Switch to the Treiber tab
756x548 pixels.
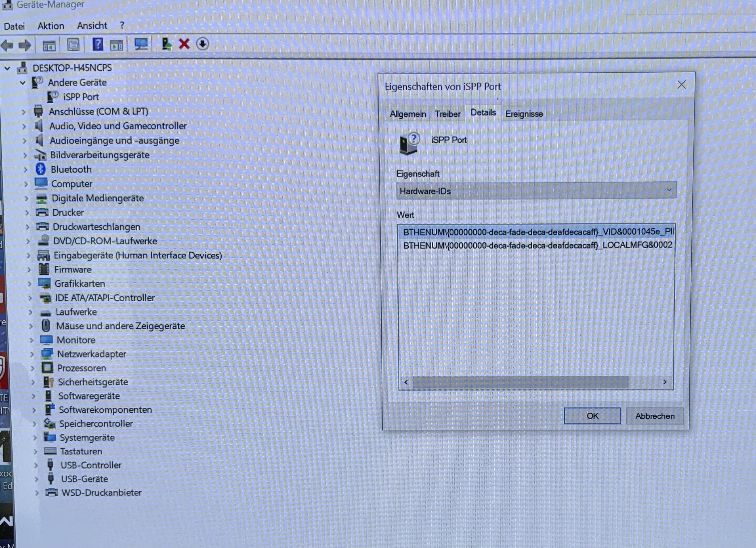click(447, 114)
